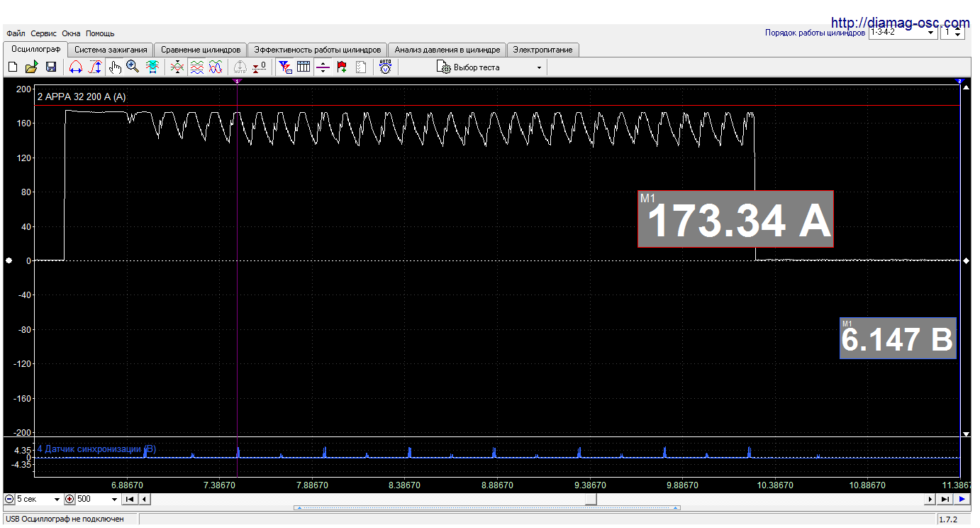The image size is (980, 528).
Task: Toggle overlapped sine waveforms display icon
Action: [216, 67]
